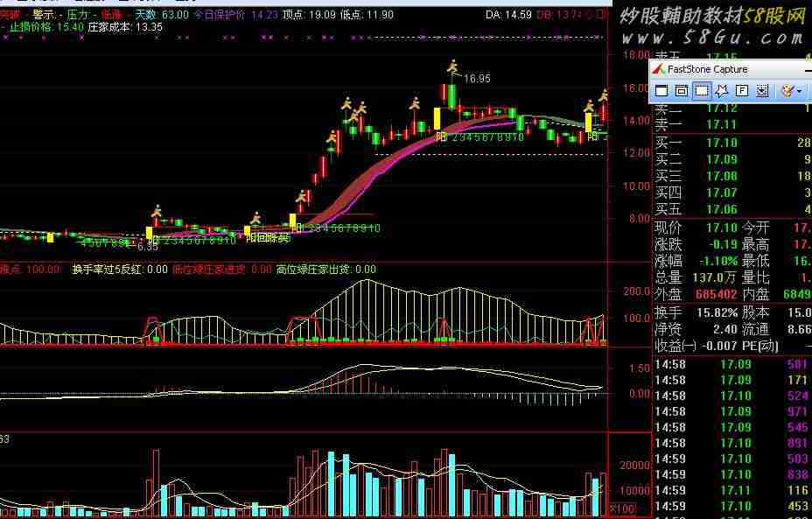This screenshot has width=812, height=519.
Task: Select the 14:59 tick at 17.11
Action: point(731,490)
